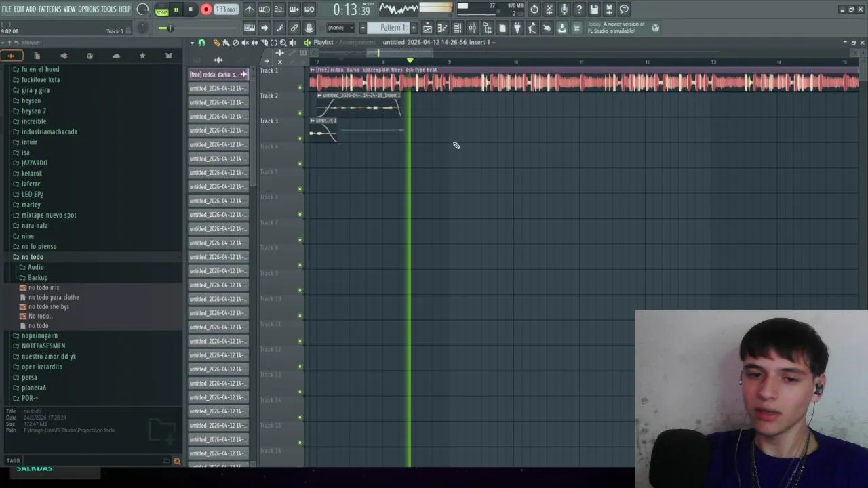Save project with the floppy disk icon
Viewport: 868px width, 488px height.
click(593, 9)
